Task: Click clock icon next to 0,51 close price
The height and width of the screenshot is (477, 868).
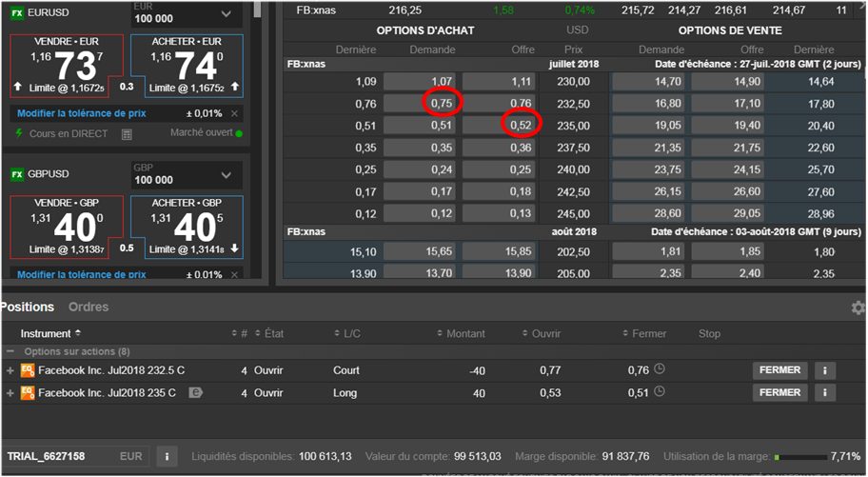Action: [660, 391]
